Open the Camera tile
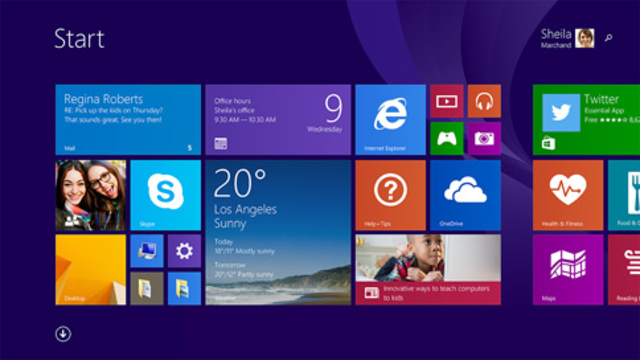 tap(484, 138)
